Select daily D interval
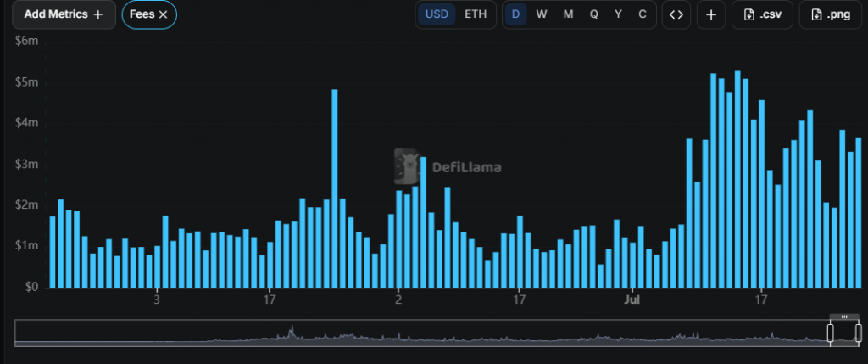Viewport: 868px width, 364px height. click(x=516, y=14)
